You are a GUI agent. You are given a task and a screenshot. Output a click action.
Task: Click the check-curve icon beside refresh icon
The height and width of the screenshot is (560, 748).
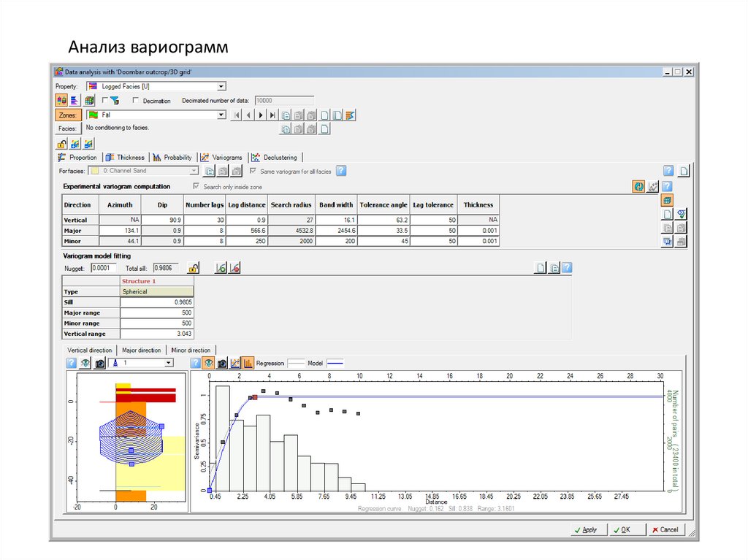click(x=652, y=186)
